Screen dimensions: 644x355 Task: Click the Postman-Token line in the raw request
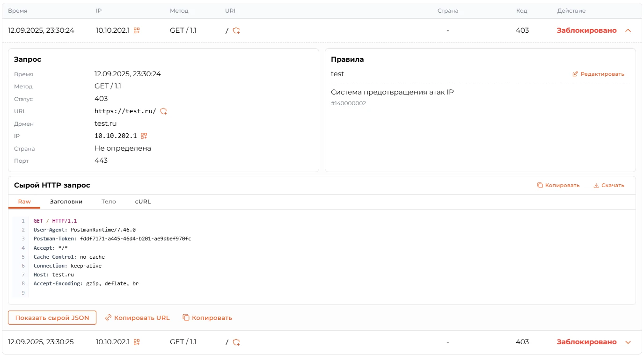(112, 239)
